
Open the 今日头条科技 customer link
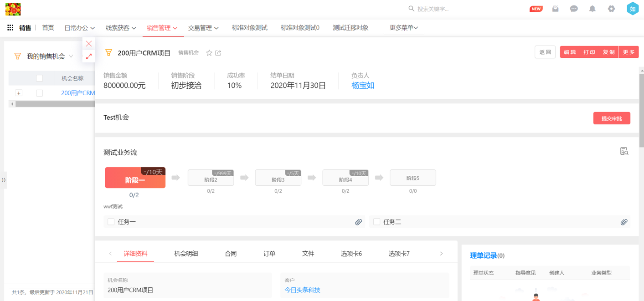[302, 290]
